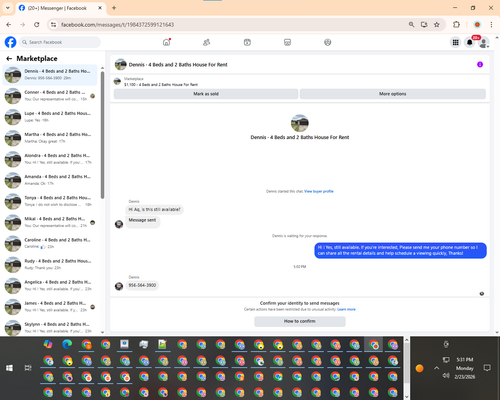Open the Chrome three-dot menu

491,25
